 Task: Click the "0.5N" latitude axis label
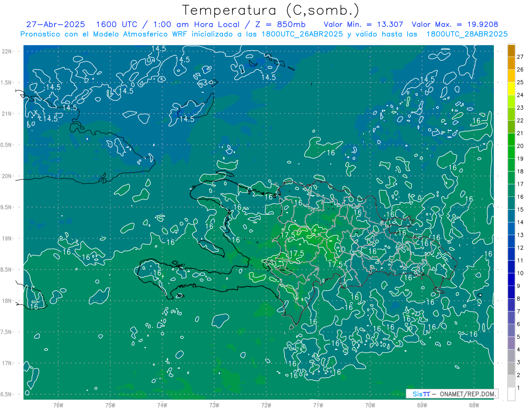pos(7,145)
